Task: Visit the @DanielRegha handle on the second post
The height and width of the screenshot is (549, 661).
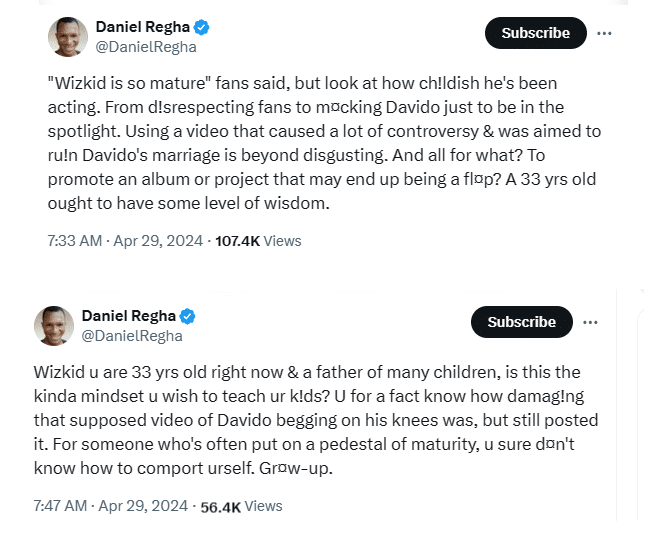Action: 131,335
